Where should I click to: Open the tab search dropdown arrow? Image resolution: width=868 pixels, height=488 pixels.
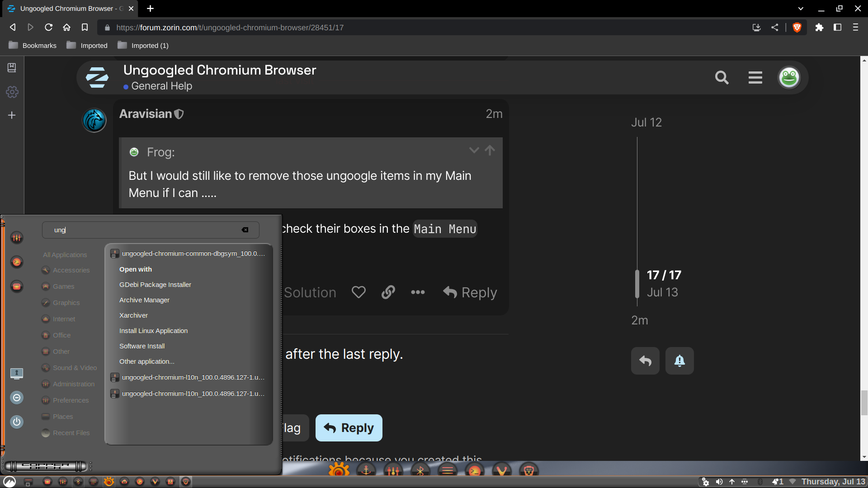click(801, 9)
